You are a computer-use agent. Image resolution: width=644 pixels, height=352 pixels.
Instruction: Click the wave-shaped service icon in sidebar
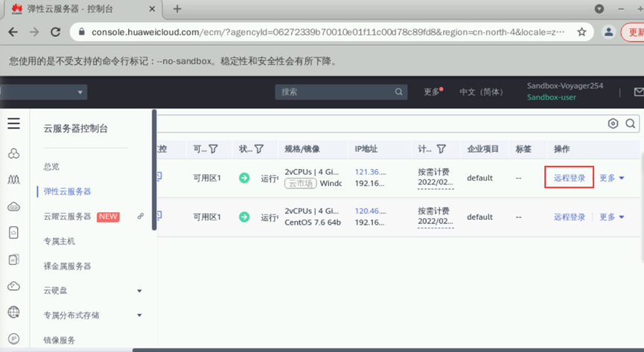[x=13, y=179]
